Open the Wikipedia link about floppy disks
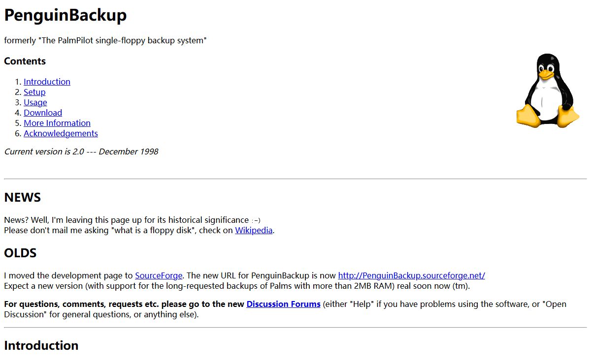This screenshot has width=591, height=364. tap(254, 230)
